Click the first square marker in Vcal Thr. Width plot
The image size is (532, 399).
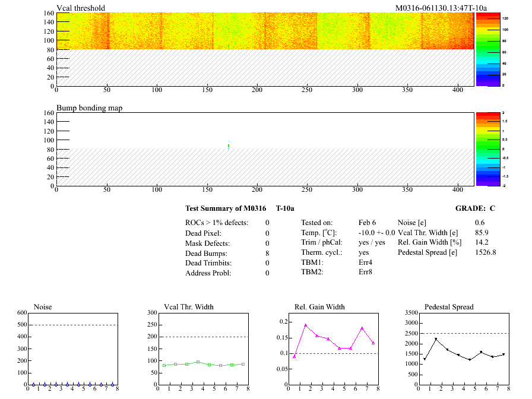coord(164,365)
